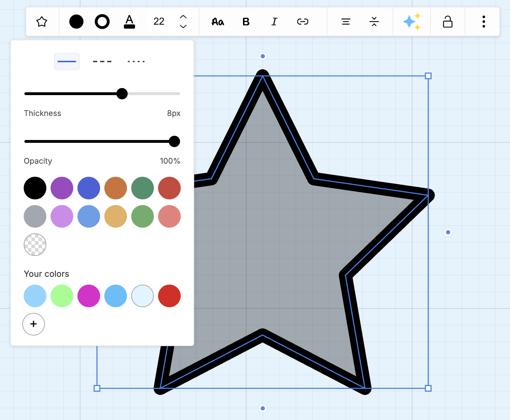This screenshot has height=420, width=510.
Task: Lock the selected star shape
Action: (448, 22)
